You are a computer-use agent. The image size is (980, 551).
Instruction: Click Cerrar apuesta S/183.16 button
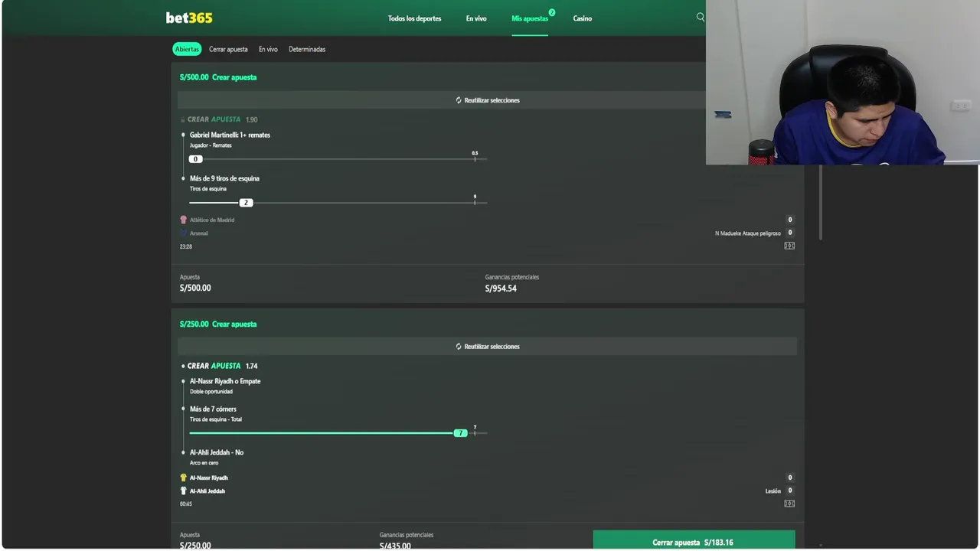pos(694,540)
